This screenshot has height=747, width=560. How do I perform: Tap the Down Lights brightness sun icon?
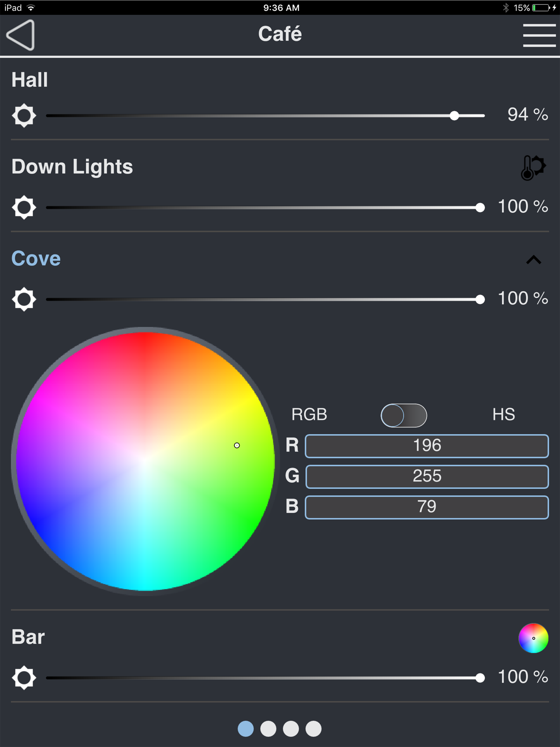[24, 207]
